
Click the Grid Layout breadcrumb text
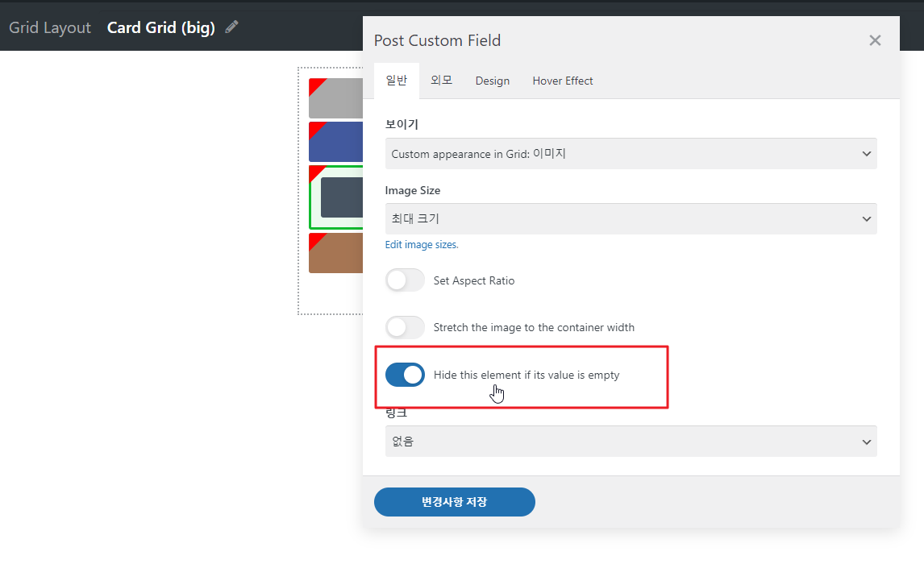click(x=50, y=27)
